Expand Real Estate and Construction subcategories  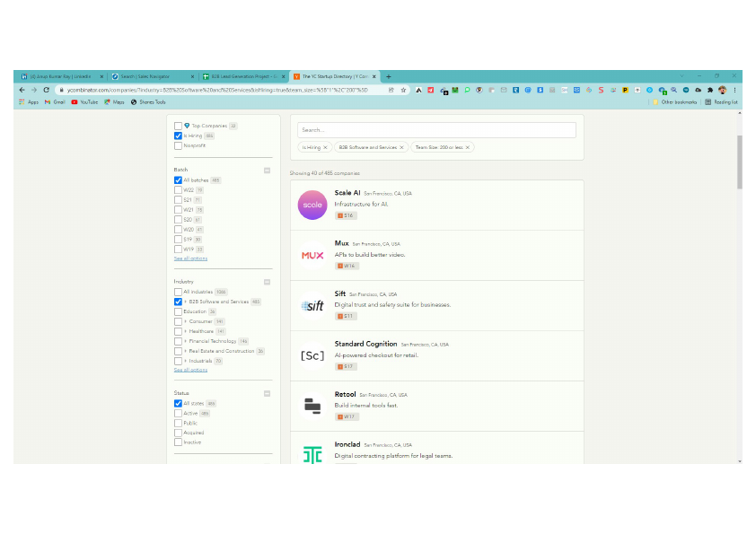pyautogui.click(x=186, y=351)
